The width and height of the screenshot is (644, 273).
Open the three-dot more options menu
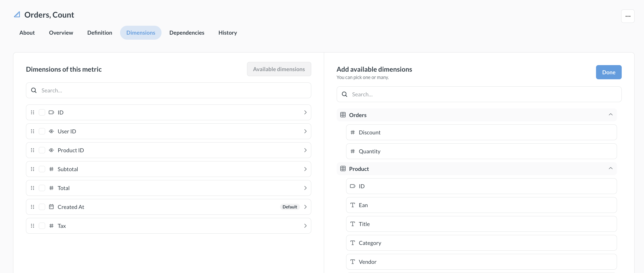tap(628, 16)
